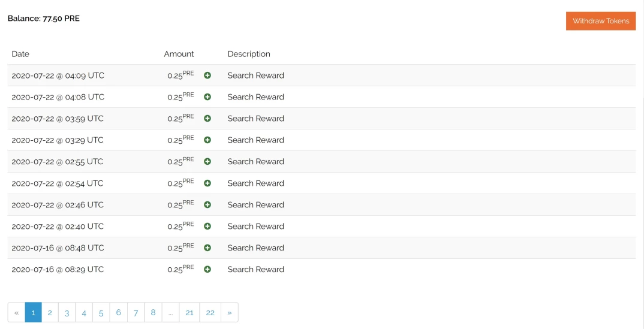Click the pagination ellipsis item
The width and height of the screenshot is (644, 329).
pos(170,313)
